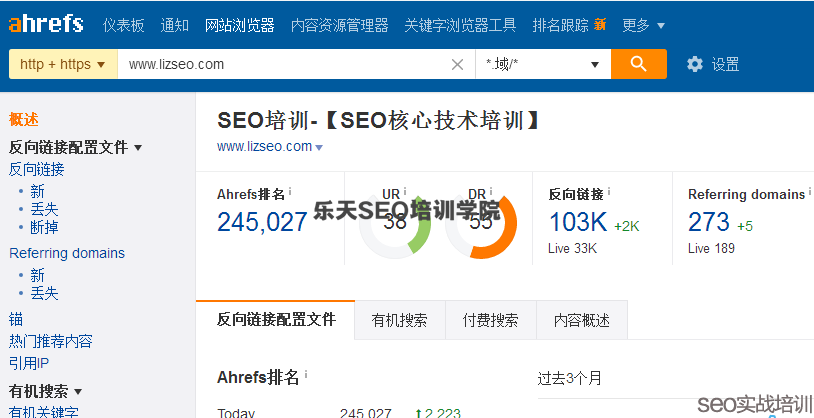
Task: Switch to the 反向链接配置文件 tab
Action: click(x=276, y=319)
